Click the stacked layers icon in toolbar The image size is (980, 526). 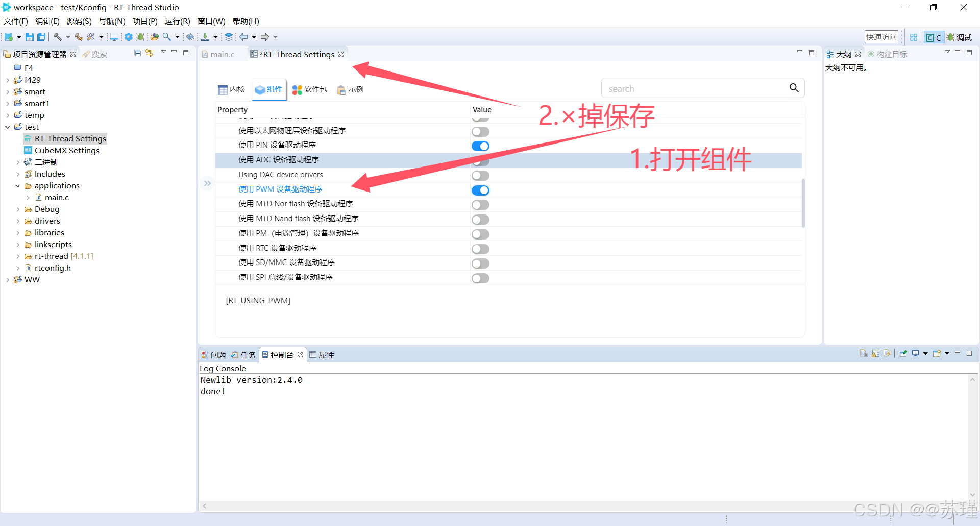(x=229, y=37)
